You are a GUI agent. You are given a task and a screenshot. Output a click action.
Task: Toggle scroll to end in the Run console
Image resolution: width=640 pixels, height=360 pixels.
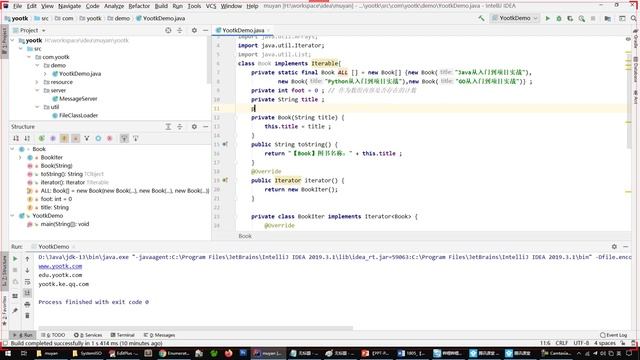coord(27,293)
